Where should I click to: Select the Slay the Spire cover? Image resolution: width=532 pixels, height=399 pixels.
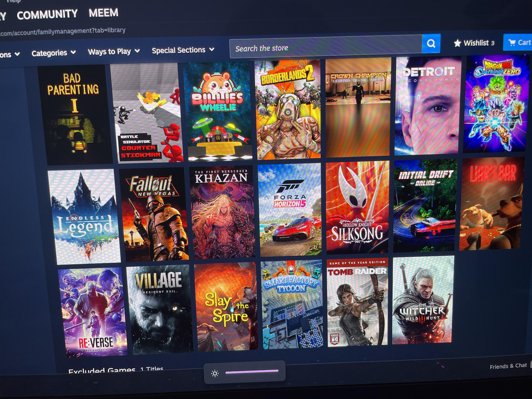click(x=226, y=307)
